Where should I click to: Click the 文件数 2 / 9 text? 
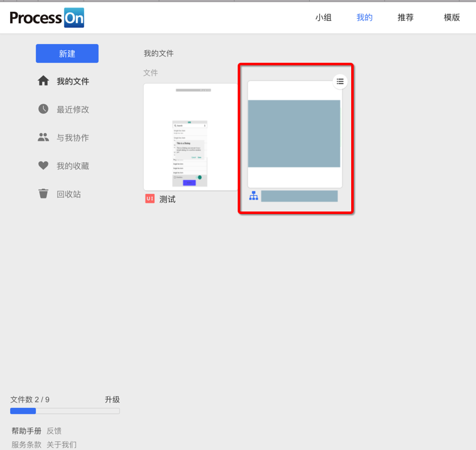[29, 399]
